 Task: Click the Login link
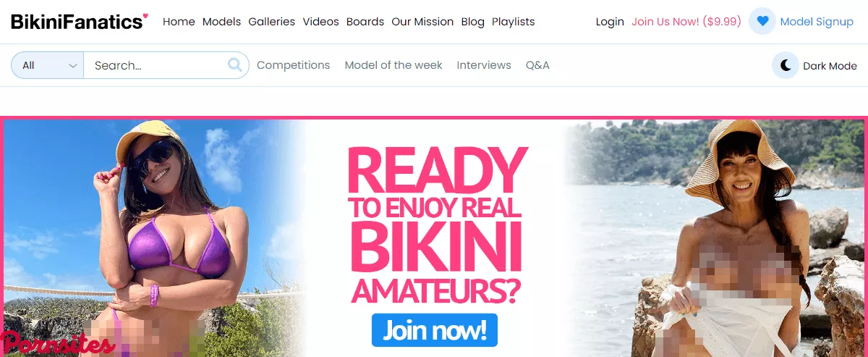[610, 22]
